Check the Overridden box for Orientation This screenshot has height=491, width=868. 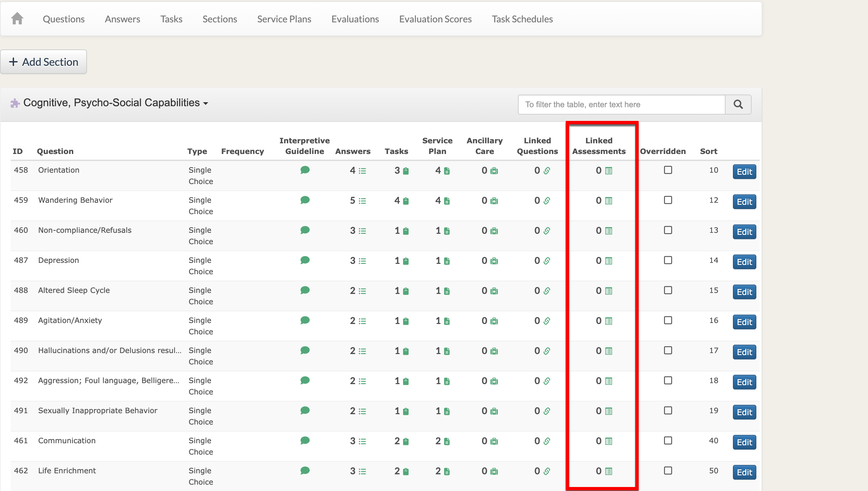(667, 170)
